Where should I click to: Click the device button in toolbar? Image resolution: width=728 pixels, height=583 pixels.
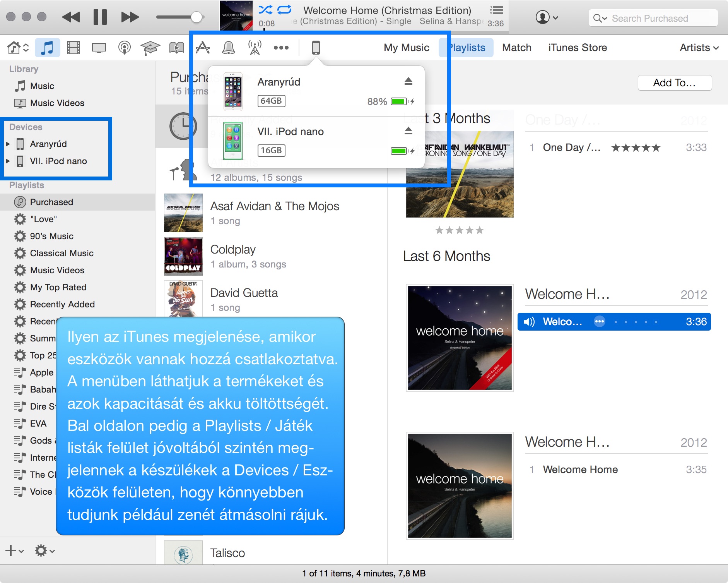tap(316, 48)
